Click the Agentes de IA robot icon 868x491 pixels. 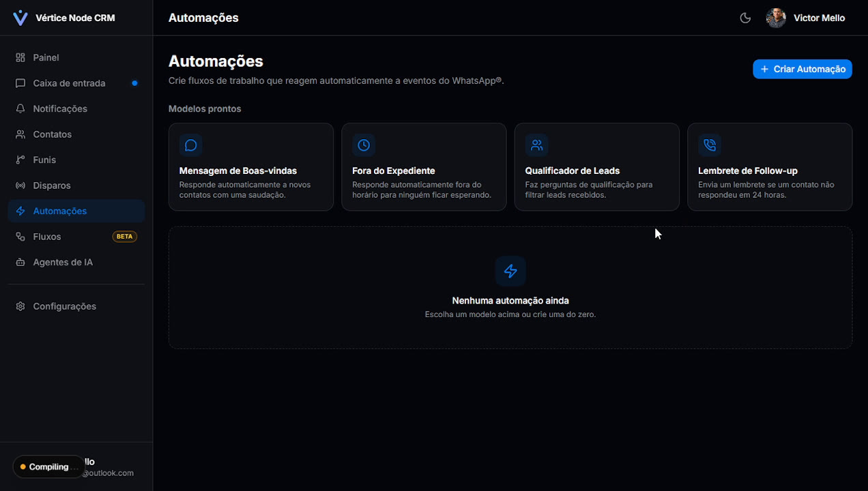point(20,262)
